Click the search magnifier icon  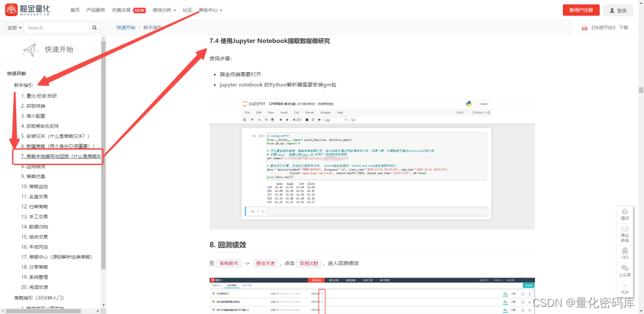(94, 27)
